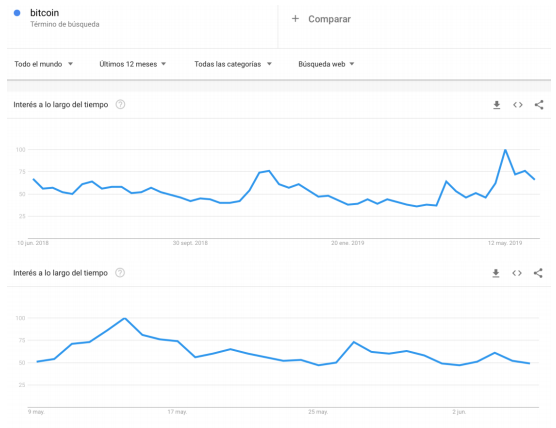Download the first interest chart data
This screenshot has width=556, height=428.
[x=496, y=105]
